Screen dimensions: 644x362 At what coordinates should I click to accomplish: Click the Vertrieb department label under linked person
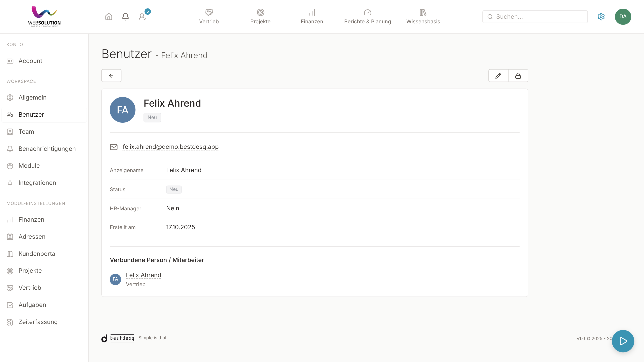135,285
